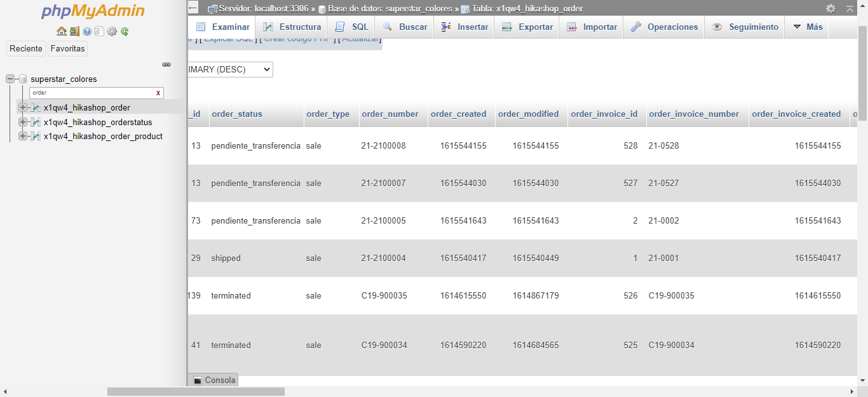Click table icon beside x1qw4_hikashop_order
Viewport: 868px width, 397px height.
(x=36, y=107)
